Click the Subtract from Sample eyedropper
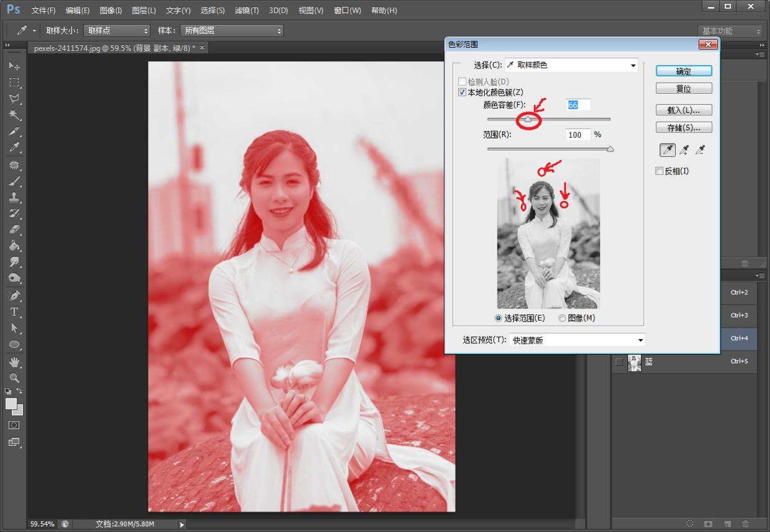Viewport: 770px width, 532px height. pos(700,150)
